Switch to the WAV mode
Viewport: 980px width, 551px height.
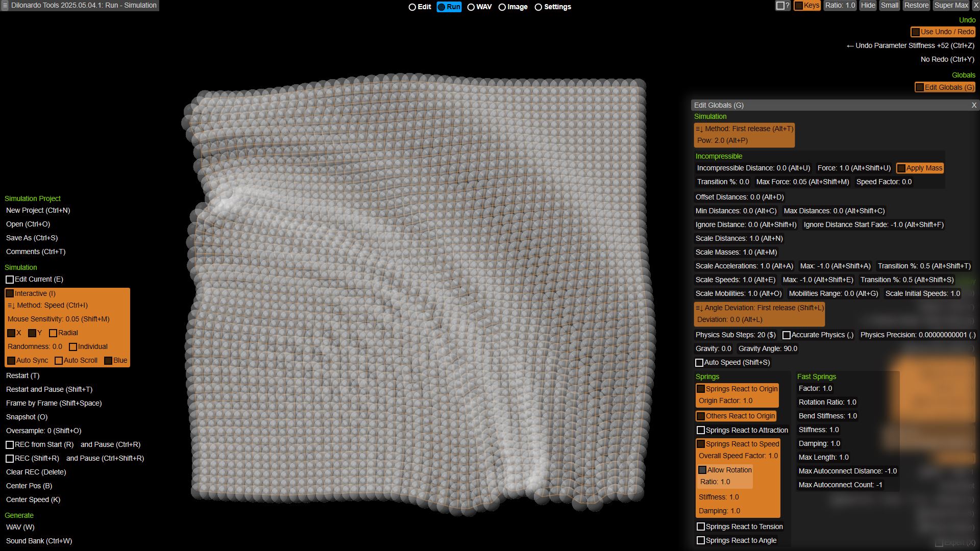tap(471, 7)
